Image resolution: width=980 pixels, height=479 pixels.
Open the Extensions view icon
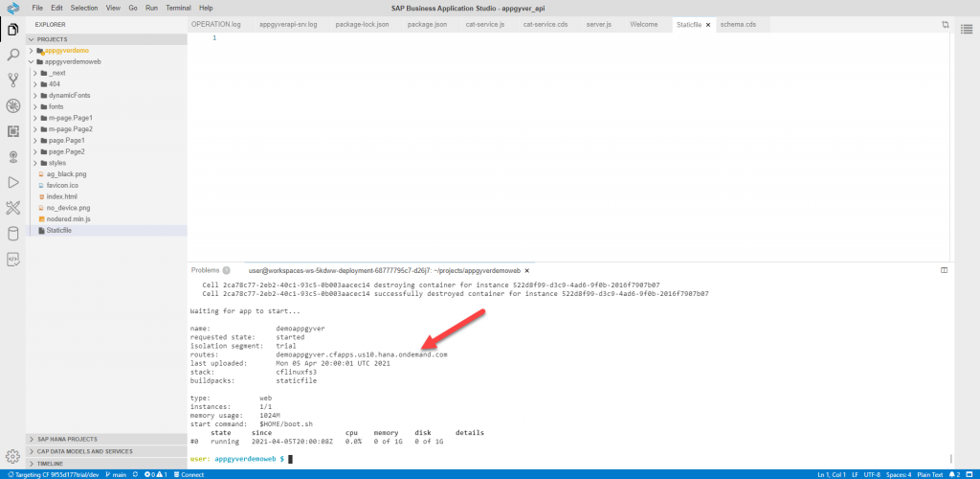(12, 131)
